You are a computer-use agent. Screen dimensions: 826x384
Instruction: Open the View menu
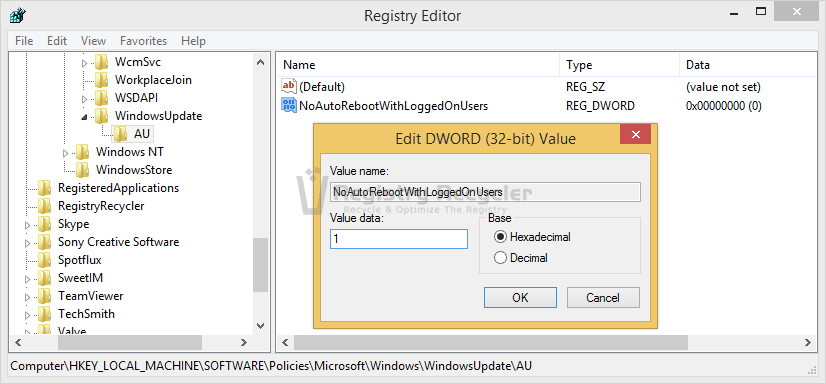(93, 41)
